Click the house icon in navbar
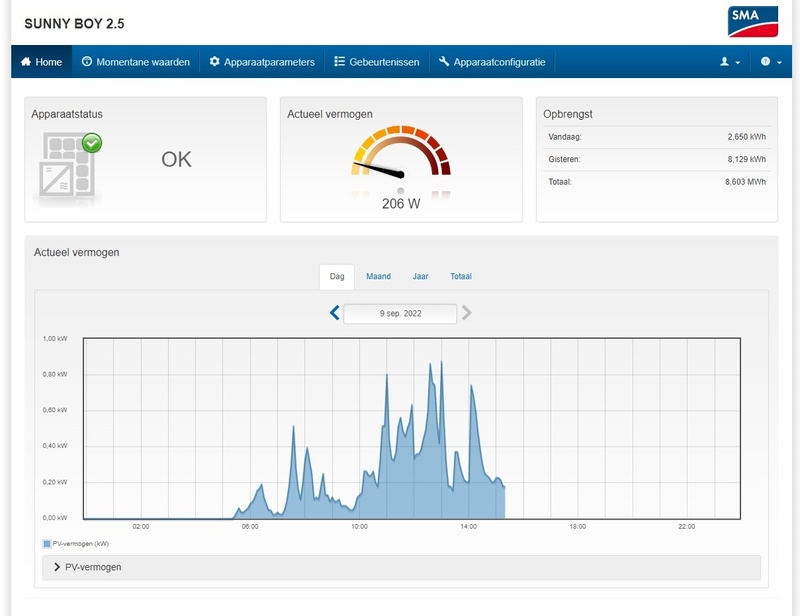 click(26, 62)
